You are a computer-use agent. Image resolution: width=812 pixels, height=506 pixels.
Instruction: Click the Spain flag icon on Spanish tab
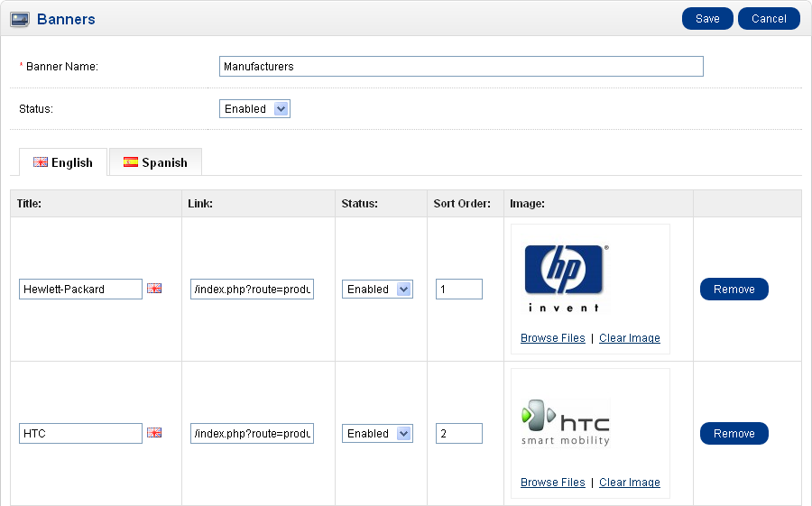coord(131,162)
